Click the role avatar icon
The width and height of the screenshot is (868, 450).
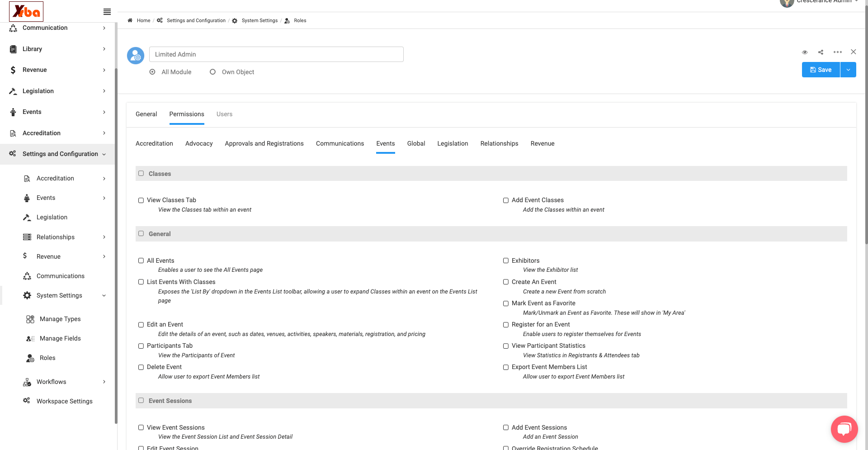pyautogui.click(x=136, y=55)
